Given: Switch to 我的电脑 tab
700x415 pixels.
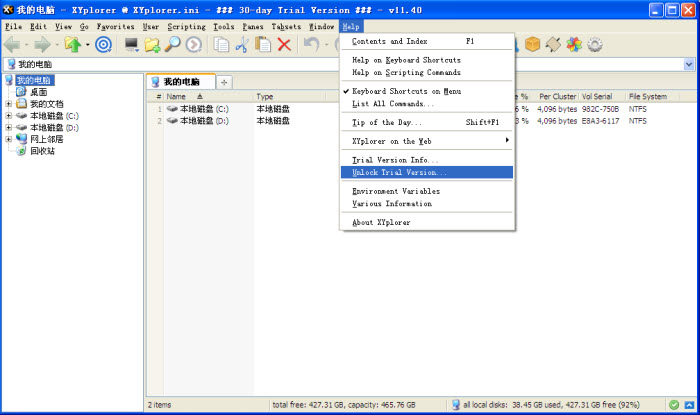Looking at the screenshot, I should pyautogui.click(x=181, y=82).
